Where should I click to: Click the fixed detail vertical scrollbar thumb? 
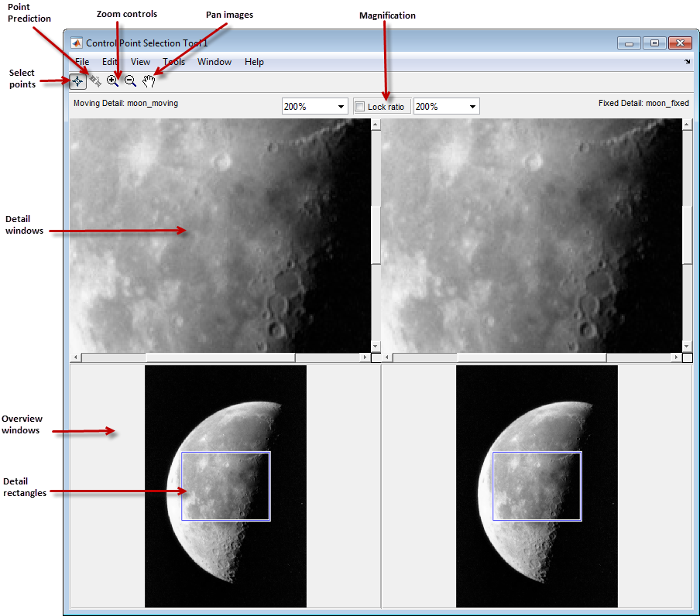pos(687,235)
